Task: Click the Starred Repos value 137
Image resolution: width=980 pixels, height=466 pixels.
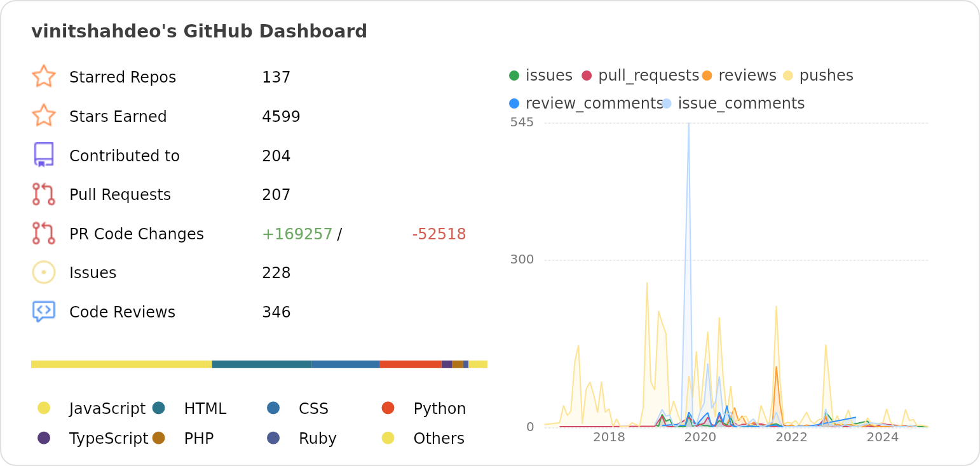Action: pos(276,77)
